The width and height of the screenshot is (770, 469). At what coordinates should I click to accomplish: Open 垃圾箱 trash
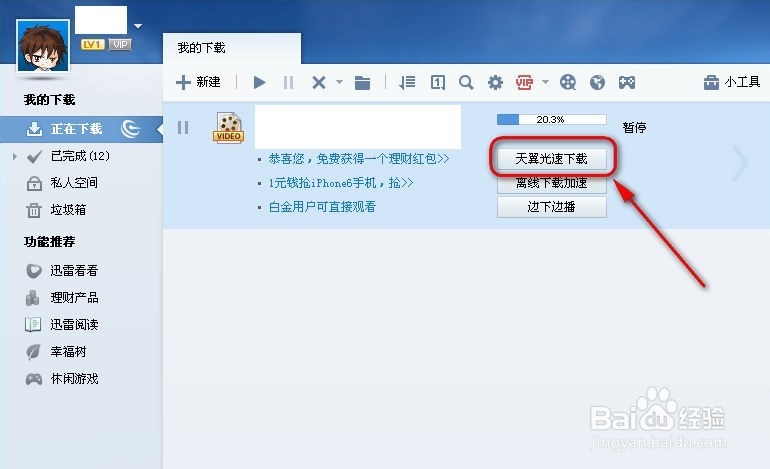[68, 210]
